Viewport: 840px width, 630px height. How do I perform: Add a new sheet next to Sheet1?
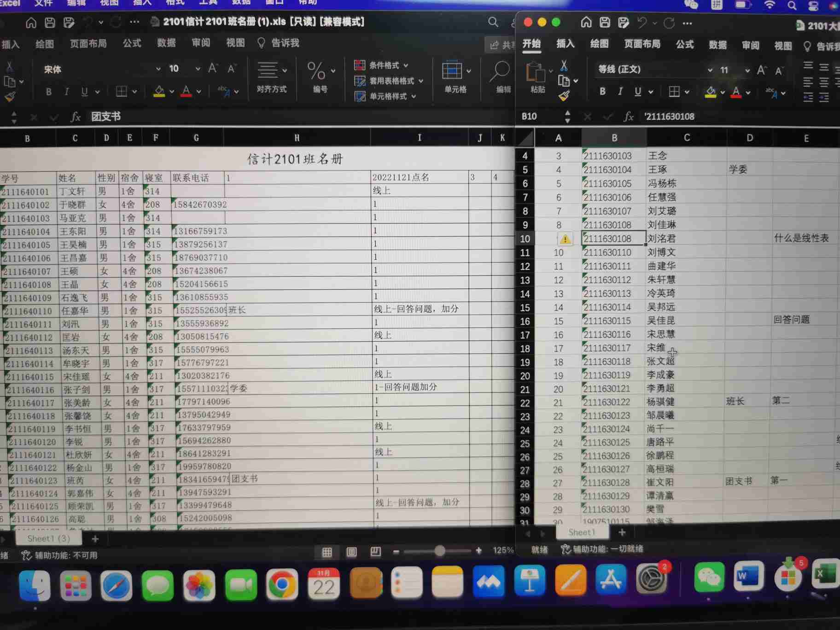tap(622, 532)
